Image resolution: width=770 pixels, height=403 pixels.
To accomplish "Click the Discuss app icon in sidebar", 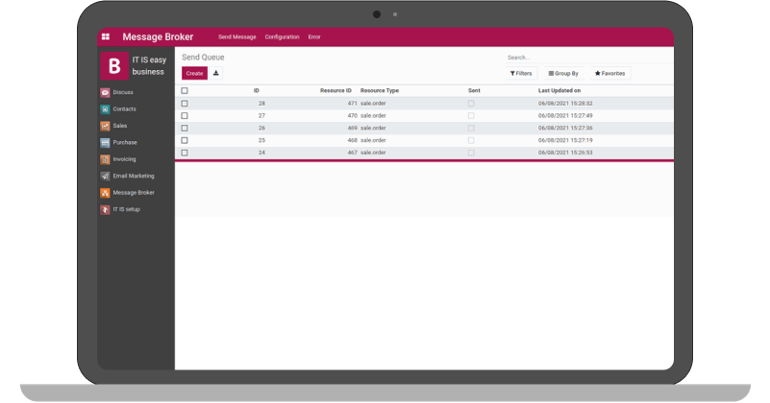I will pyautogui.click(x=105, y=92).
